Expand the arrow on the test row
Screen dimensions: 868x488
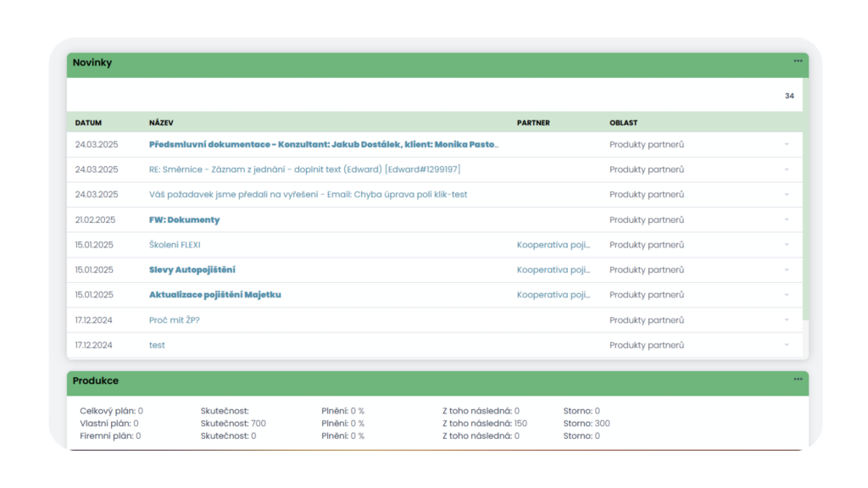(x=787, y=346)
